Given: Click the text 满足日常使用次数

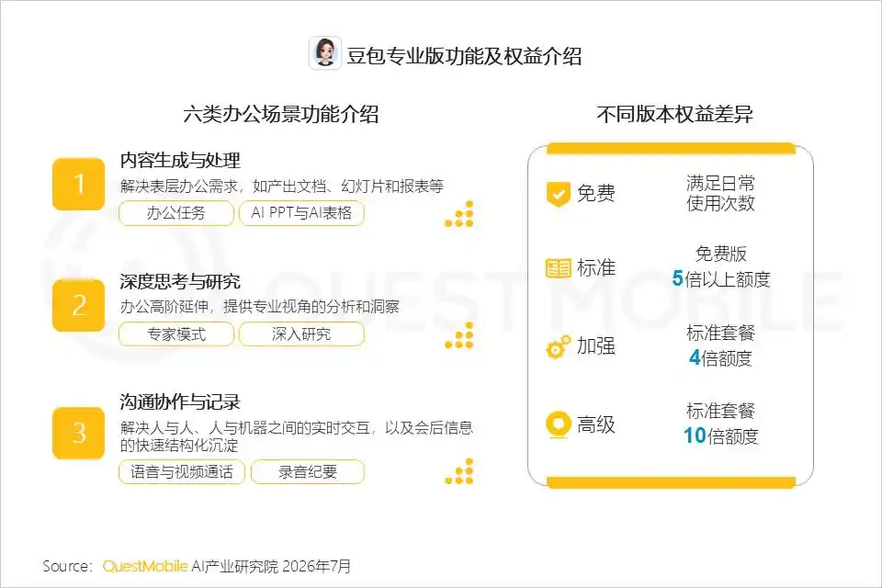Looking at the screenshot, I should pyautogui.click(x=720, y=193).
